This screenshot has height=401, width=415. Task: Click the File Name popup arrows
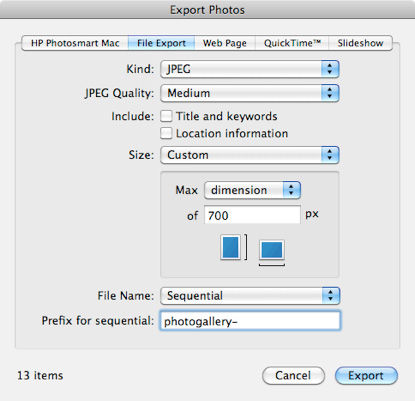pyautogui.click(x=331, y=296)
